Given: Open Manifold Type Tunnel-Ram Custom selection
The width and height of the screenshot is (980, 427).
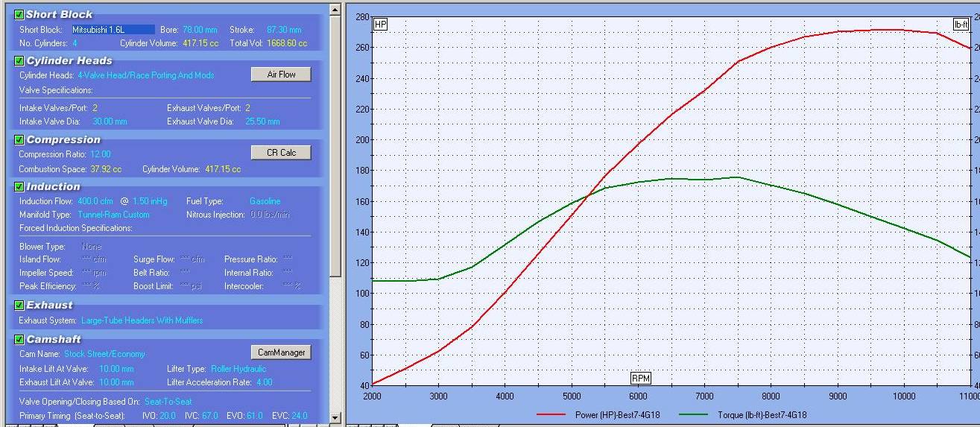Looking at the screenshot, I should click(x=113, y=215).
